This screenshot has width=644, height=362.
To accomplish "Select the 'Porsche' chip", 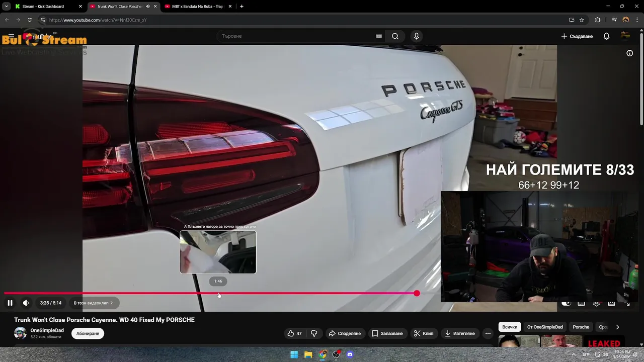I will pyautogui.click(x=581, y=327).
